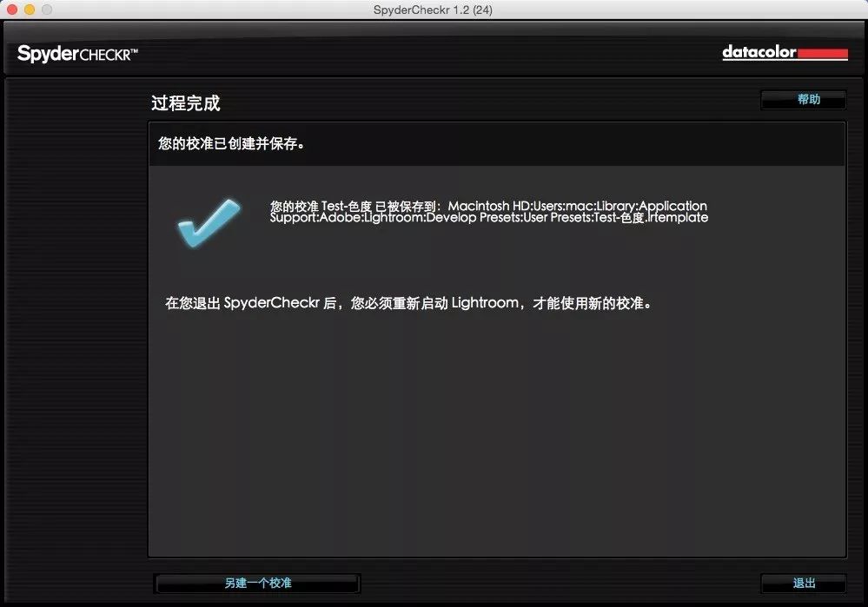Screen dimensions: 868x607
Task: Click the SpyderCHECKR logo
Action: point(77,54)
